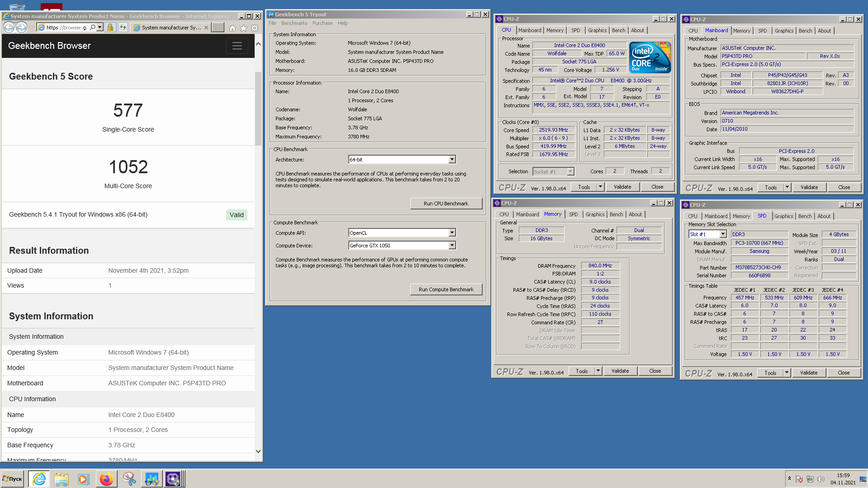Click scroll up arrow in browser page
The height and width of the screenshot is (488, 868).
(x=258, y=44)
